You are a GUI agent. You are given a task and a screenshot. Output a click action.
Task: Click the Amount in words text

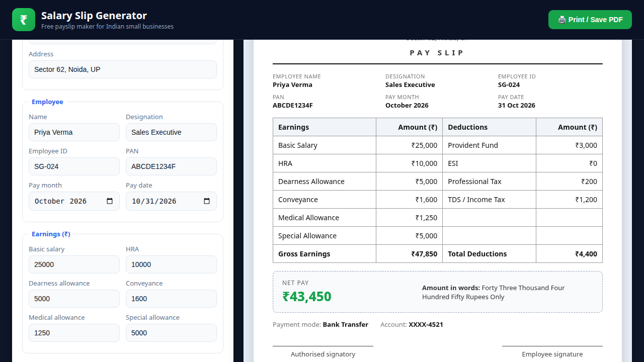[494, 292]
